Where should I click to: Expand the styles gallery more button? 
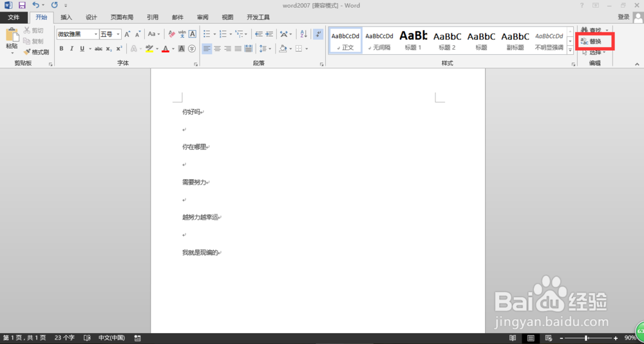click(x=570, y=50)
